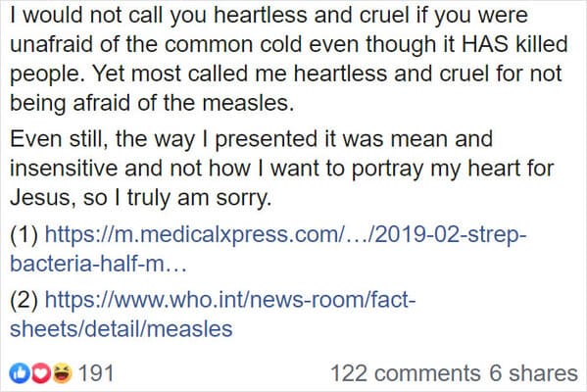View the 6 shares list

point(534,373)
